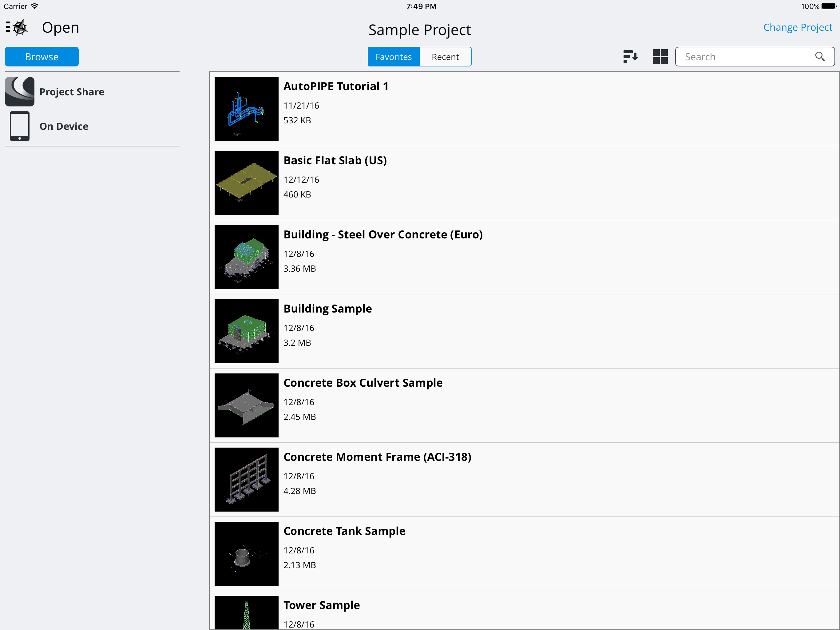Open Concrete Tank Sample thumbnail
This screenshot has height=630, width=840.
coord(247,553)
